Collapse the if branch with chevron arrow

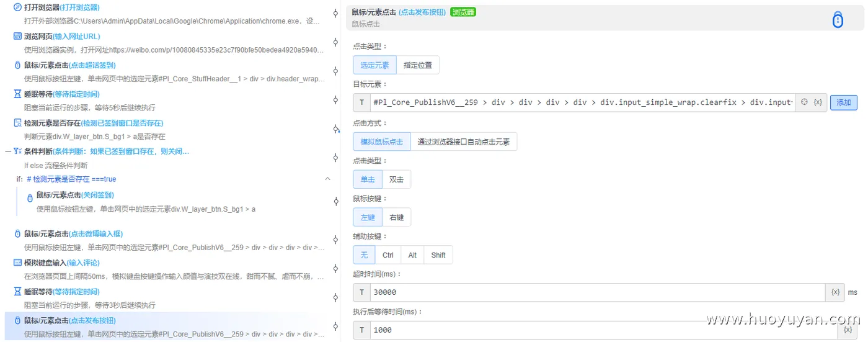[x=327, y=179]
